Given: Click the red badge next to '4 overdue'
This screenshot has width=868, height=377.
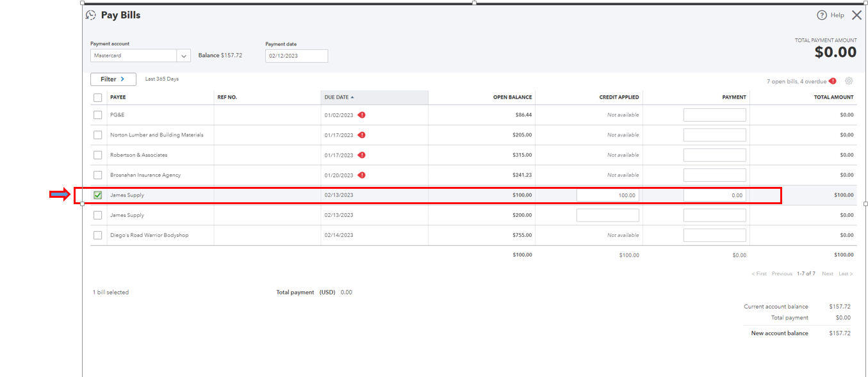Looking at the screenshot, I should (x=833, y=81).
